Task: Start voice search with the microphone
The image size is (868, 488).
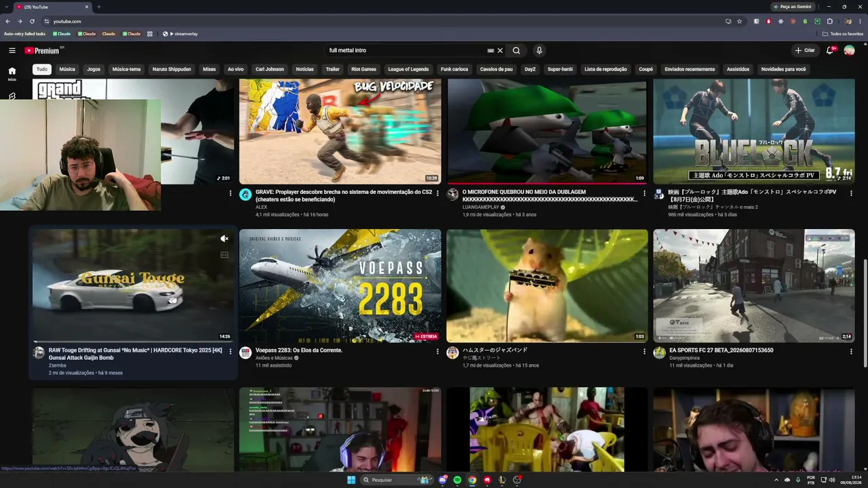Action: point(539,50)
